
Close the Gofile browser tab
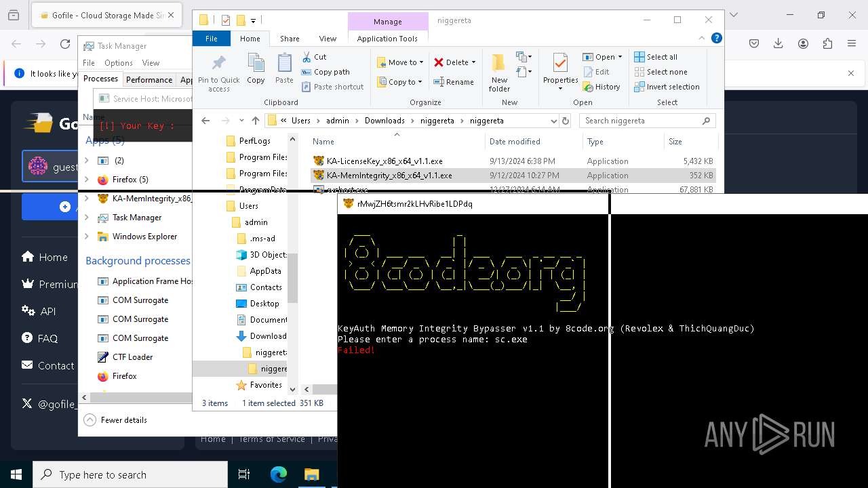[171, 15]
